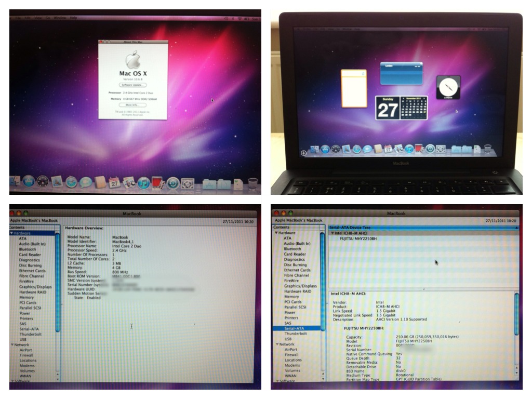This screenshot has height=399, width=532.
Task: Select AirPort in Hardware Overview window sidebar
Action: pos(25,350)
